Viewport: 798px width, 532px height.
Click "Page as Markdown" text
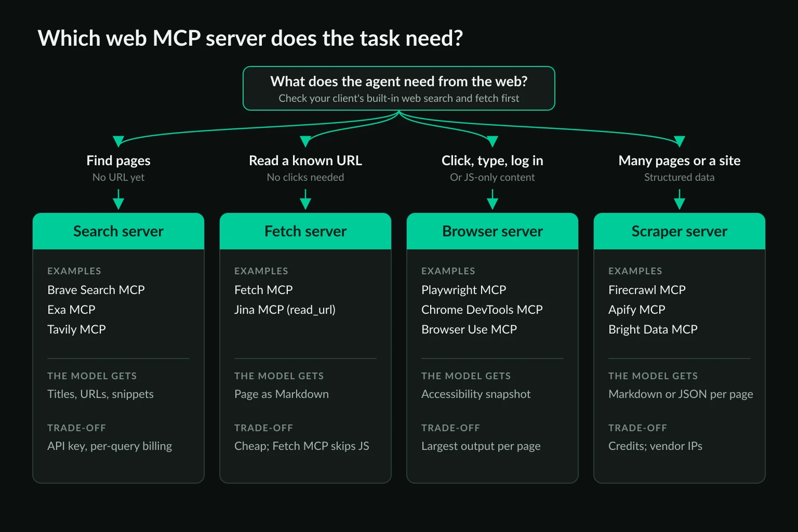pos(282,394)
